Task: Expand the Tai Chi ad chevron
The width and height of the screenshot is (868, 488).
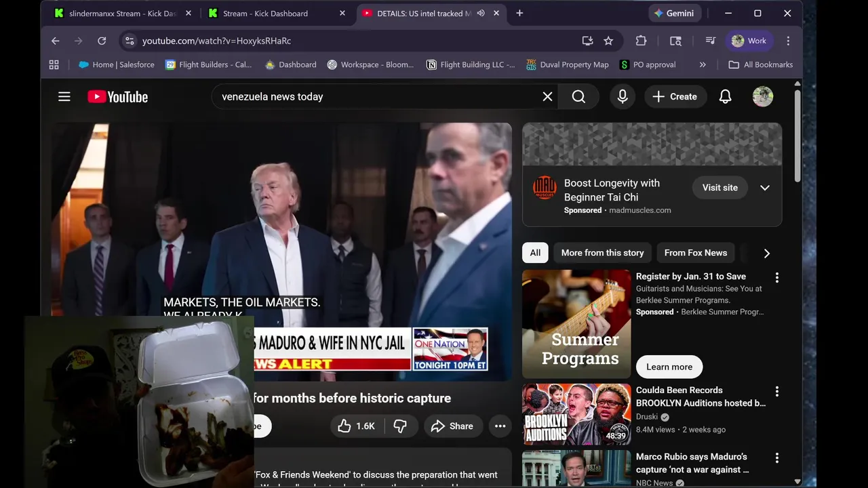Action: coord(765,188)
